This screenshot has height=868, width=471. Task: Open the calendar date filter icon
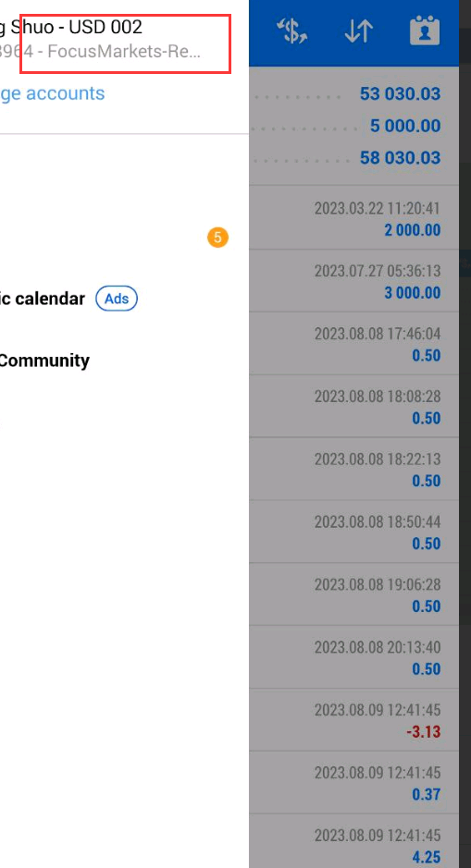pyautogui.click(x=425, y=31)
